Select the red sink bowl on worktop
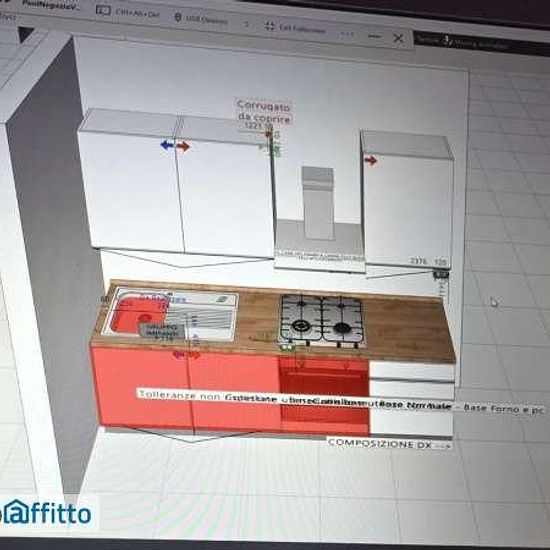Viewport: 550px width, 550px height. pos(137,314)
